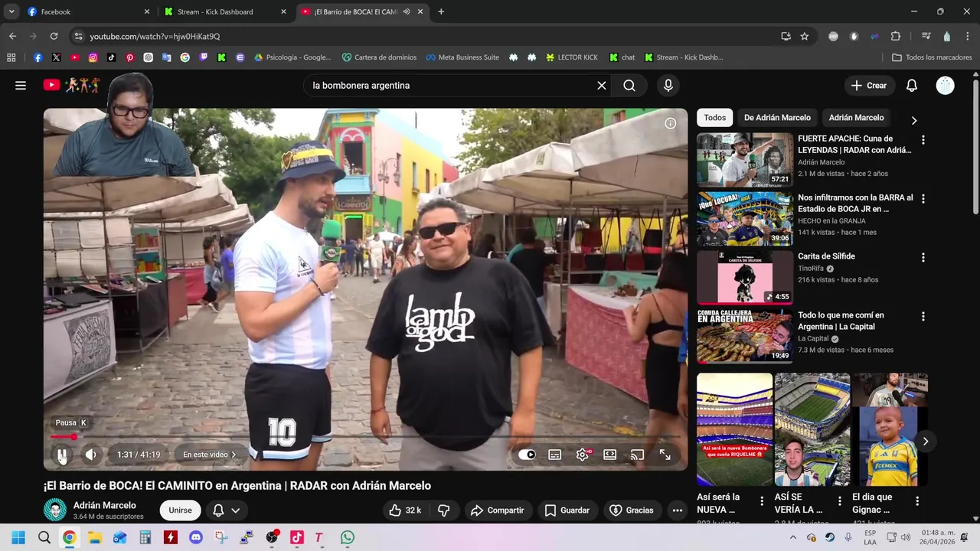
Task: Like the video (32 k)
Action: pyautogui.click(x=405, y=510)
